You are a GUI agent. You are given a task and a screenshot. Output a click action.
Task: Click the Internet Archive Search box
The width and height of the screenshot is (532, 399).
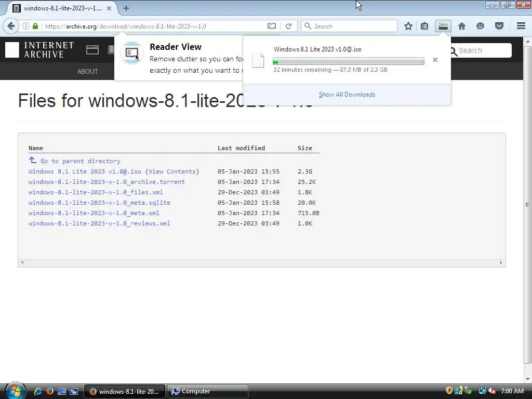(481, 50)
